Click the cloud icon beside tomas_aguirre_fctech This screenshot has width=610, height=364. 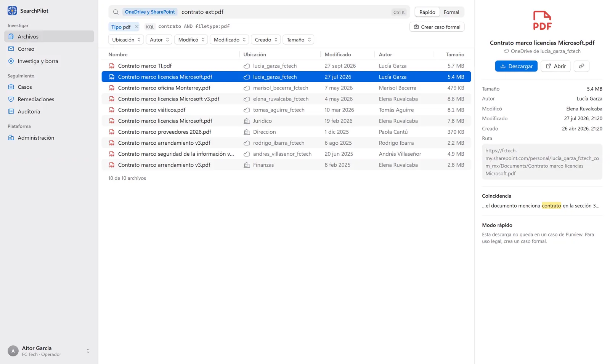[x=247, y=110]
